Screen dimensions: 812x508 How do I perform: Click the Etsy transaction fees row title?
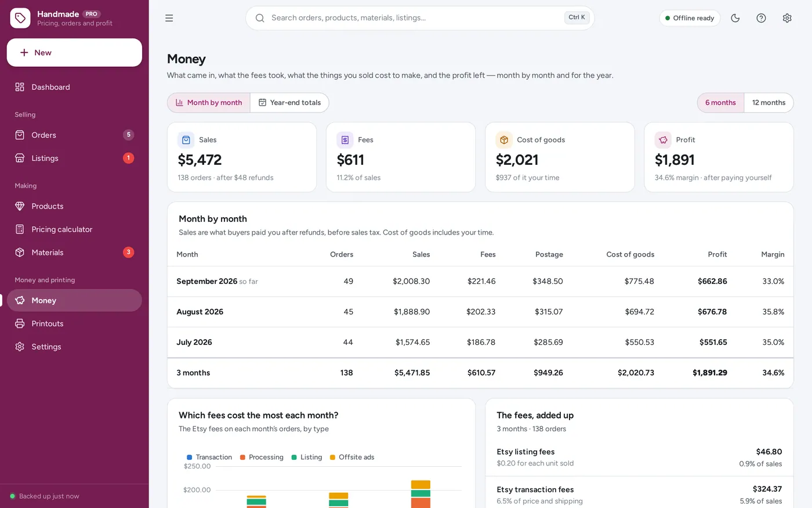pos(535,489)
